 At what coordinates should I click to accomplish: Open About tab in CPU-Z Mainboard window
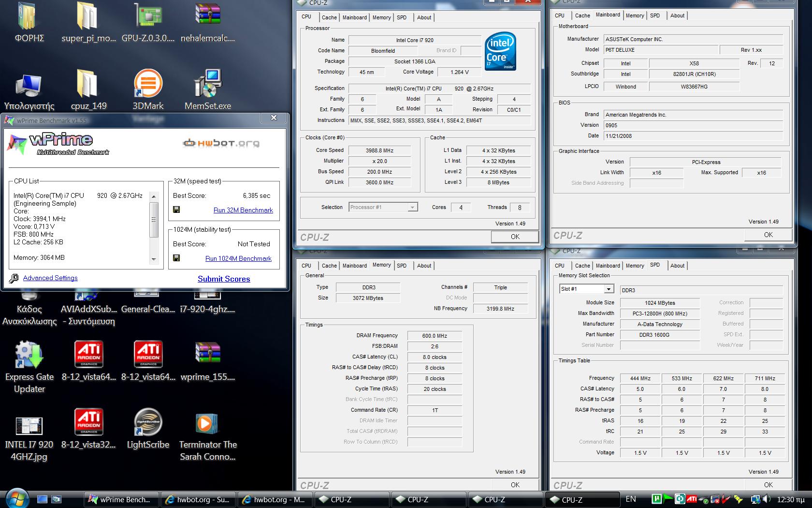point(677,15)
